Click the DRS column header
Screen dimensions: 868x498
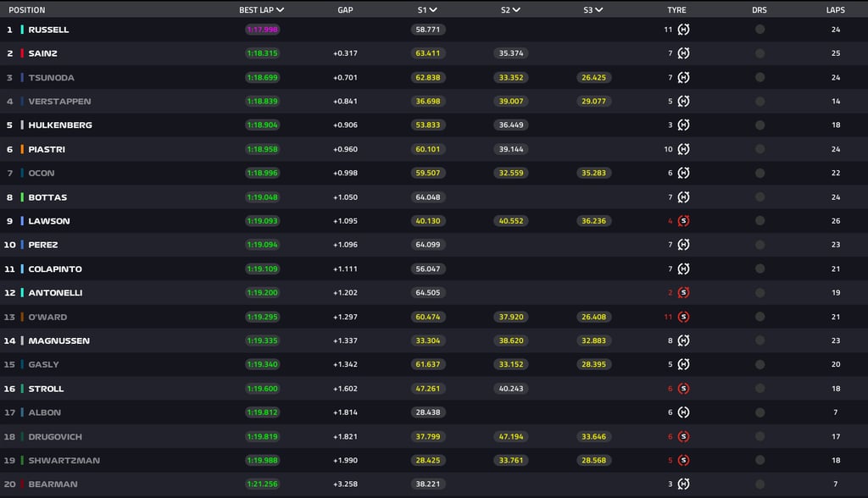pyautogui.click(x=759, y=10)
